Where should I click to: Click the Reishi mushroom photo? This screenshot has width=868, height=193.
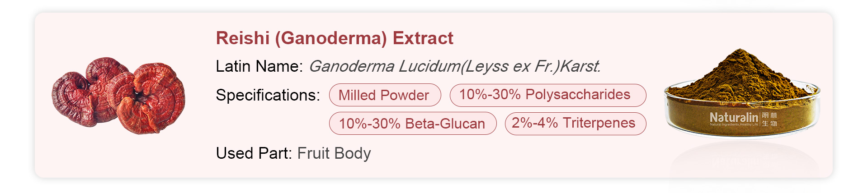[x=118, y=96]
